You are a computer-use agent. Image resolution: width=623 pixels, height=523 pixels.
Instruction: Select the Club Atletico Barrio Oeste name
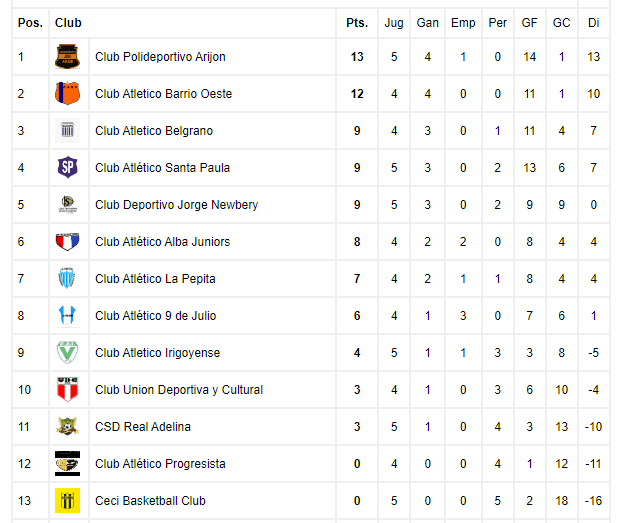point(163,94)
